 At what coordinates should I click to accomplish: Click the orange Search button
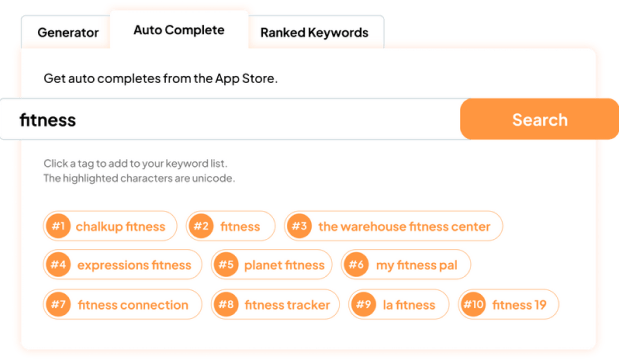point(539,119)
